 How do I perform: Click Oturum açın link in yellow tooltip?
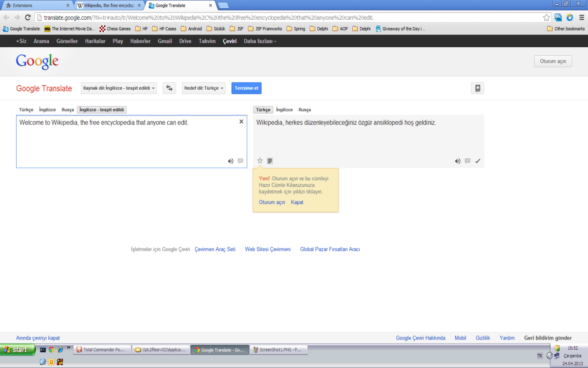coord(272,202)
